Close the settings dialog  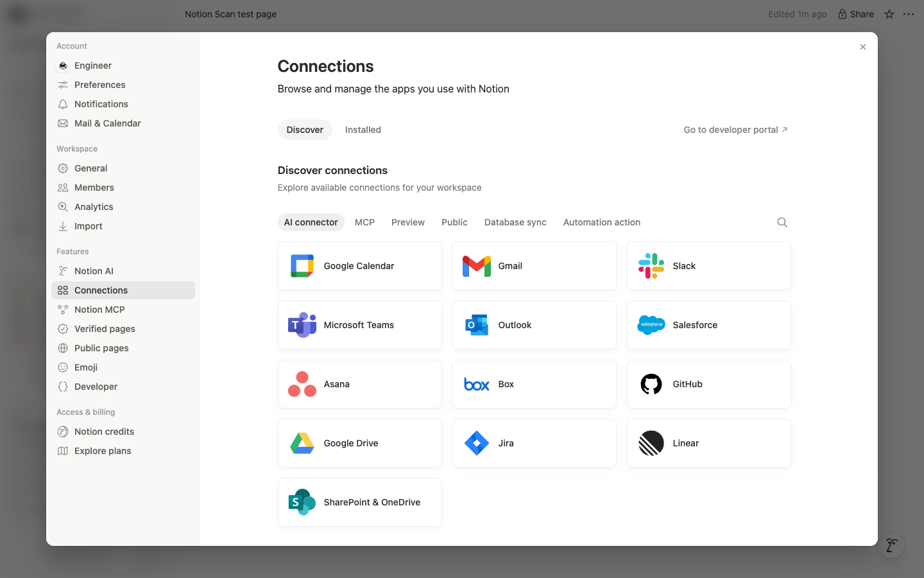tap(863, 47)
